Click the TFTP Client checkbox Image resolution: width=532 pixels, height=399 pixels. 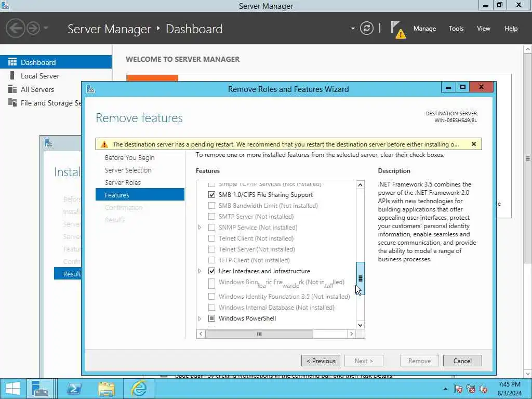click(x=212, y=260)
